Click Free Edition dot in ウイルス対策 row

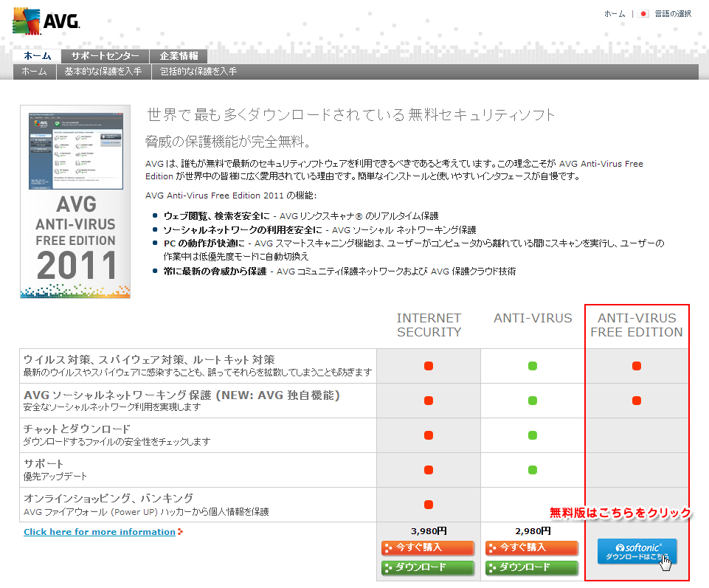(x=637, y=366)
